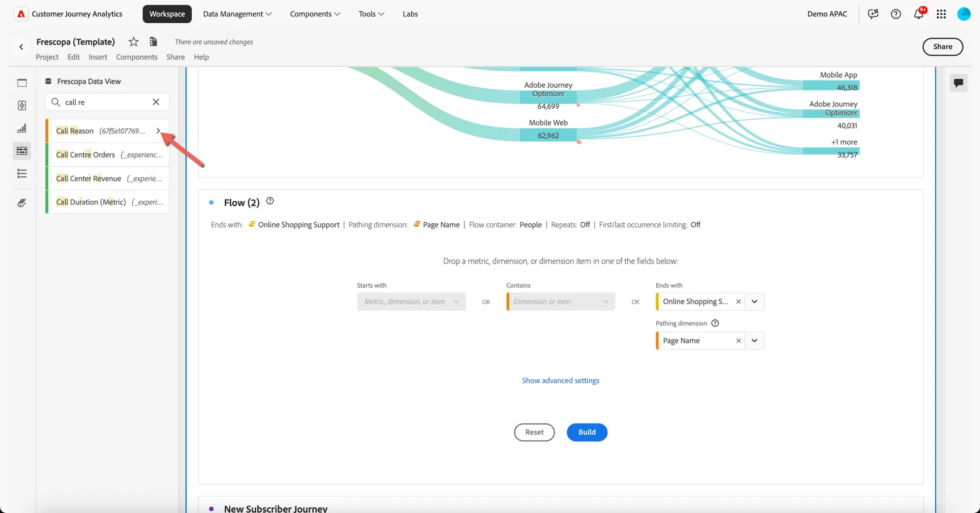Click the Adobe logo icon
The image size is (980, 513).
pyautogui.click(x=21, y=14)
